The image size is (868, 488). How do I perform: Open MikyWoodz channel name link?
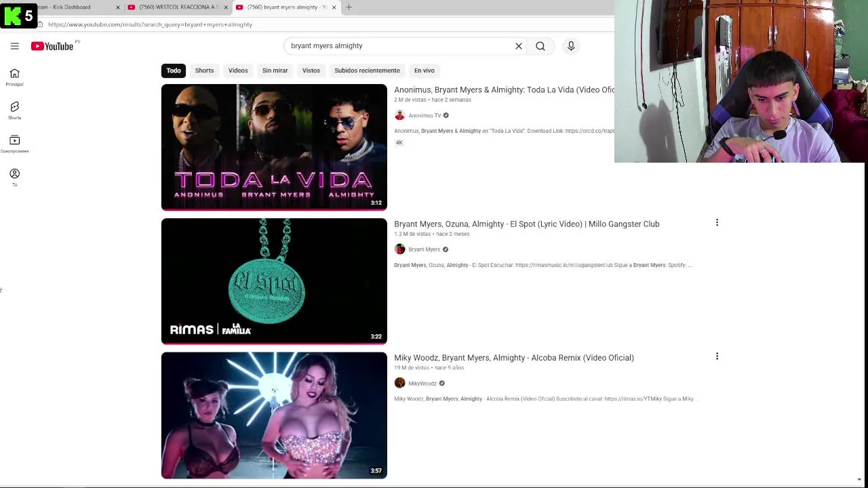[x=422, y=383]
